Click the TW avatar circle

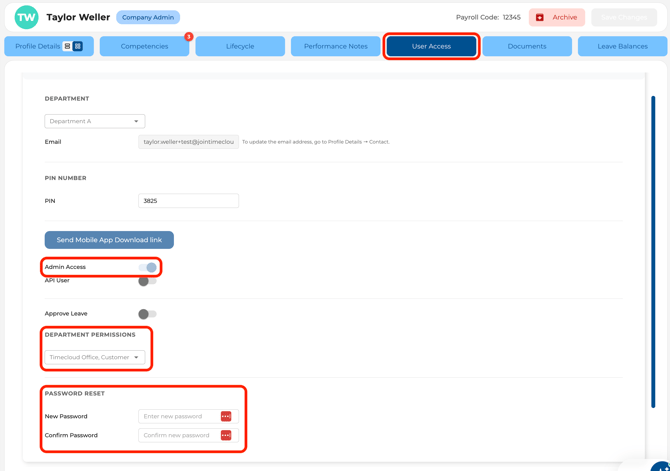[26, 17]
